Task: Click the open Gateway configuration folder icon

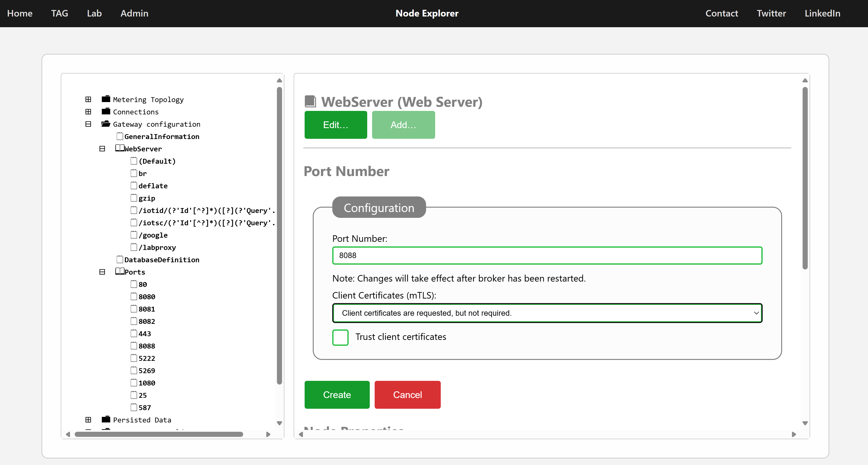Action: click(106, 124)
